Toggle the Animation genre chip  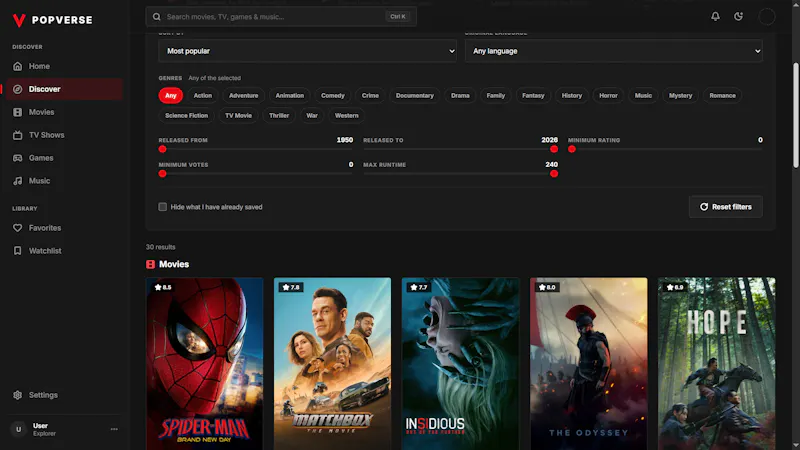(289, 95)
